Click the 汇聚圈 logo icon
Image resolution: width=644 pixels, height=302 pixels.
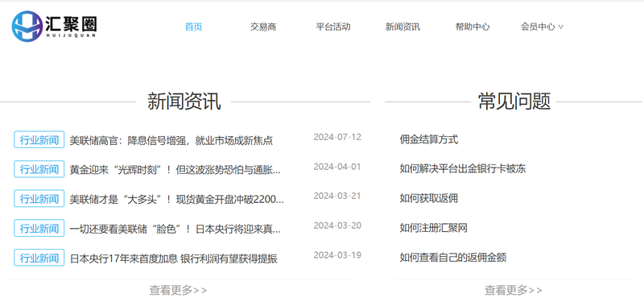tap(27, 27)
